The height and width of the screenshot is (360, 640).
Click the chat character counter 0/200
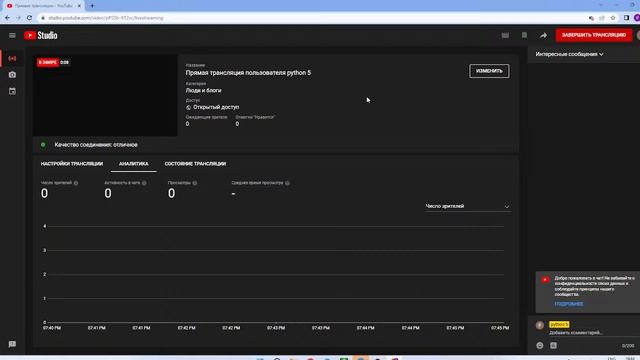pos(628,346)
